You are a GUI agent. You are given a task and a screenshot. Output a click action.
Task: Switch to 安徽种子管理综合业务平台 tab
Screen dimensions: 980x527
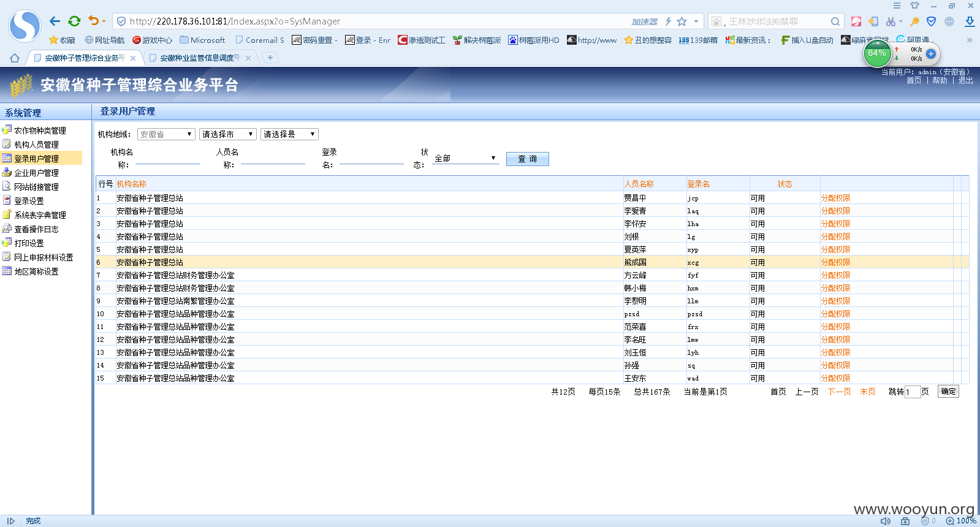[x=85, y=58]
